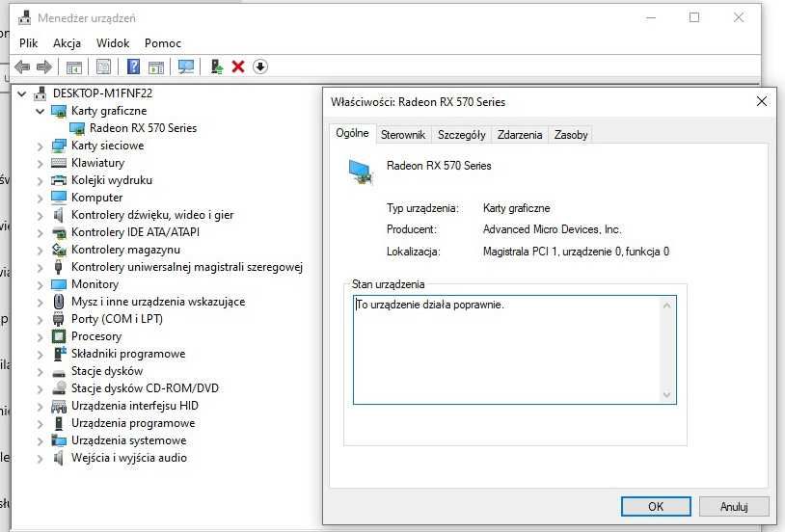This screenshot has width=785, height=532.
Task: Select Radeon RX 570 Series in tree
Action: pyautogui.click(x=143, y=128)
